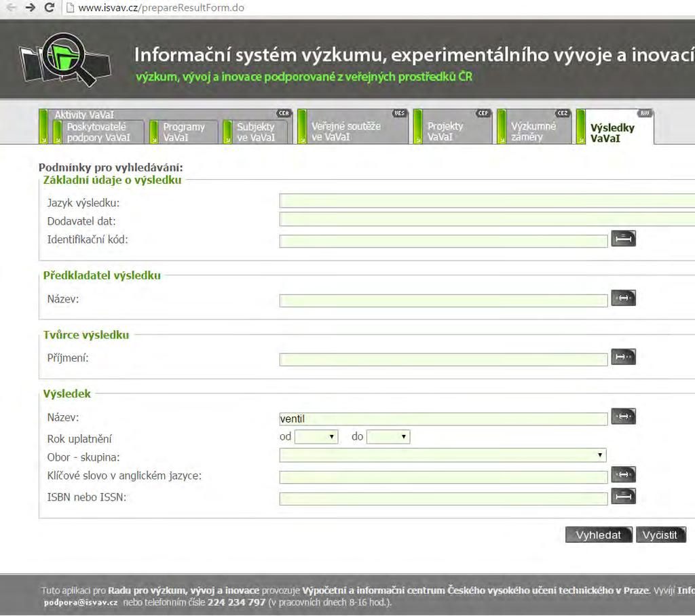Click the 'Rok uplatnění' label text
The image size is (695, 616).
click(79, 439)
